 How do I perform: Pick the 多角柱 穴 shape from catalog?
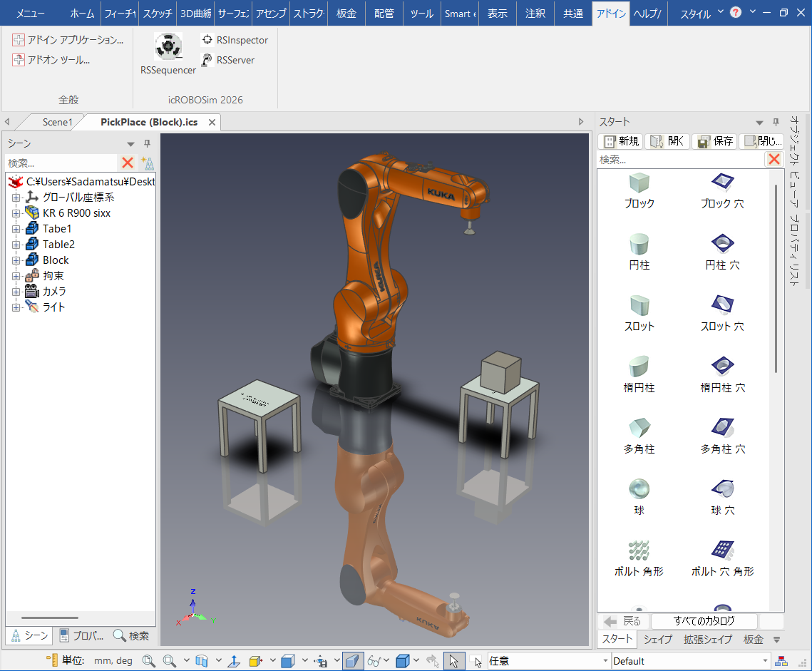(x=722, y=436)
